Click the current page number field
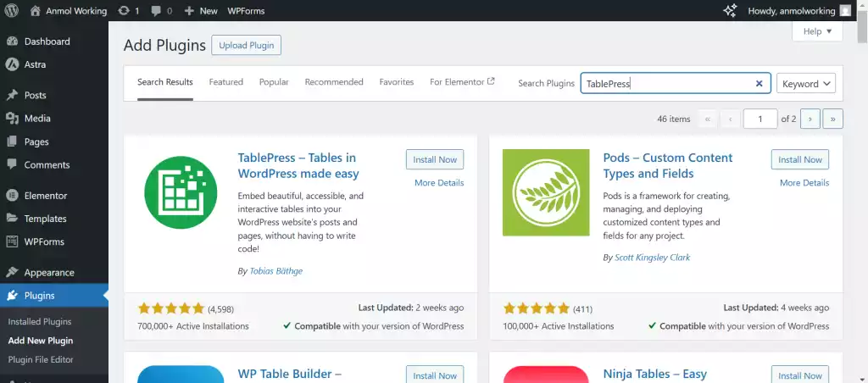 click(x=759, y=119)
